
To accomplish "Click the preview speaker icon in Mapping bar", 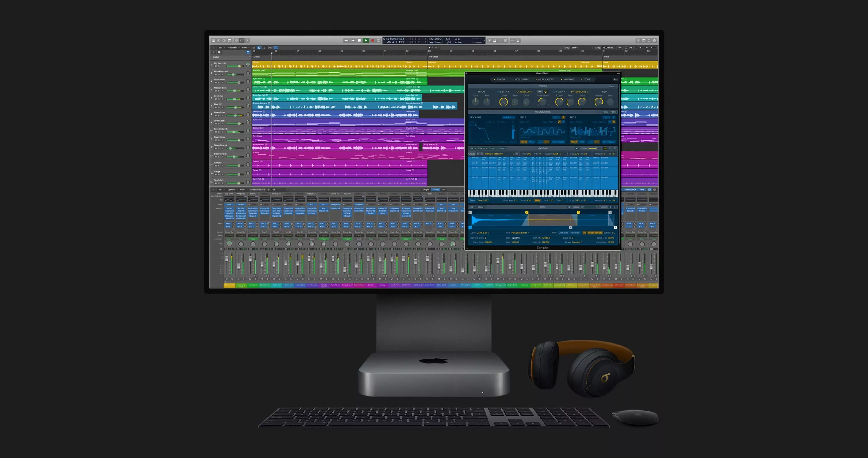I will (577, 149).
